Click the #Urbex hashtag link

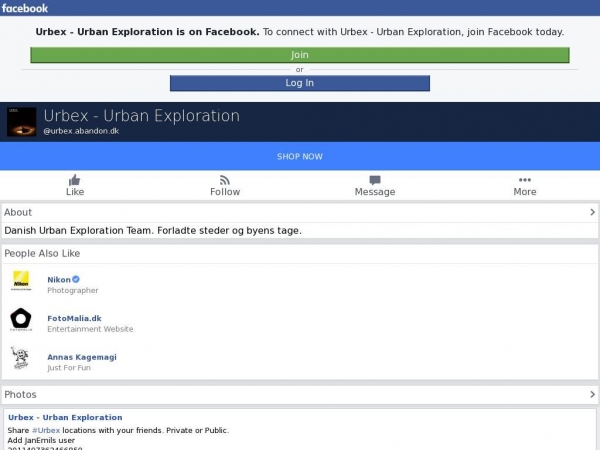pyautogui.click(x=46, y=430)
